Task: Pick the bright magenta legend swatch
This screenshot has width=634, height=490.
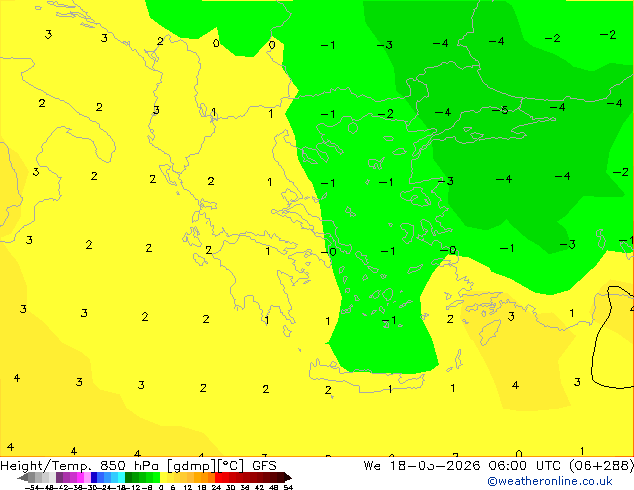Action: (x=80, y=477)
